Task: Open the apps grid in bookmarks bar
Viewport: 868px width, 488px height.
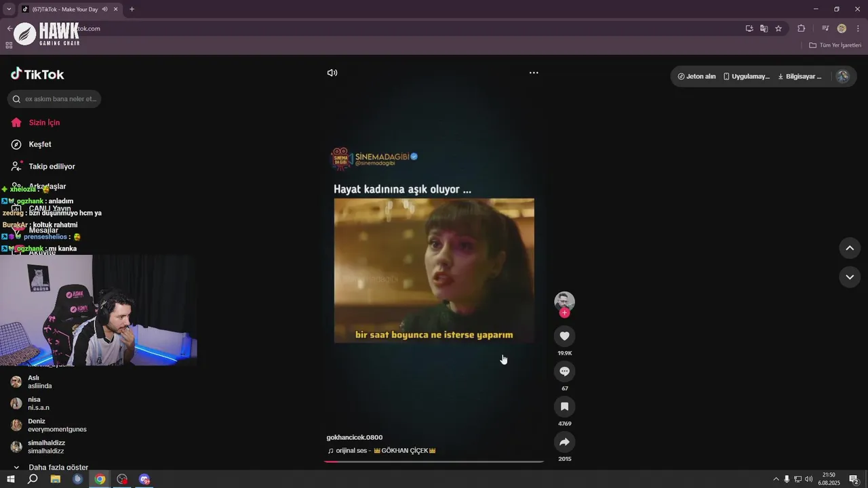Action: click(x=9, y=45)
